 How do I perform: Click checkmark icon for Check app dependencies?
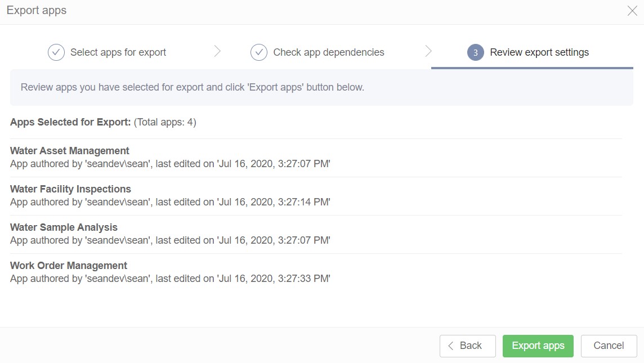point(259,52)
